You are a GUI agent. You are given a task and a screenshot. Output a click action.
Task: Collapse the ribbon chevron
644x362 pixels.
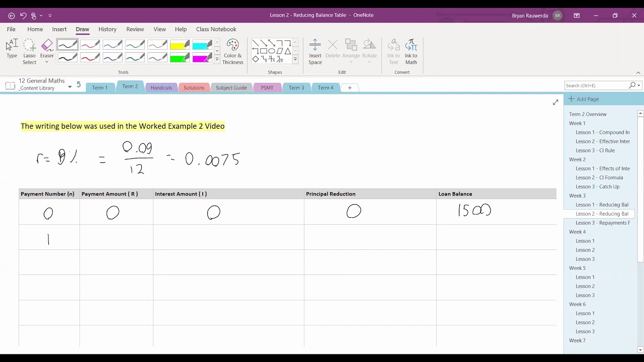click(x=638, y=72)
